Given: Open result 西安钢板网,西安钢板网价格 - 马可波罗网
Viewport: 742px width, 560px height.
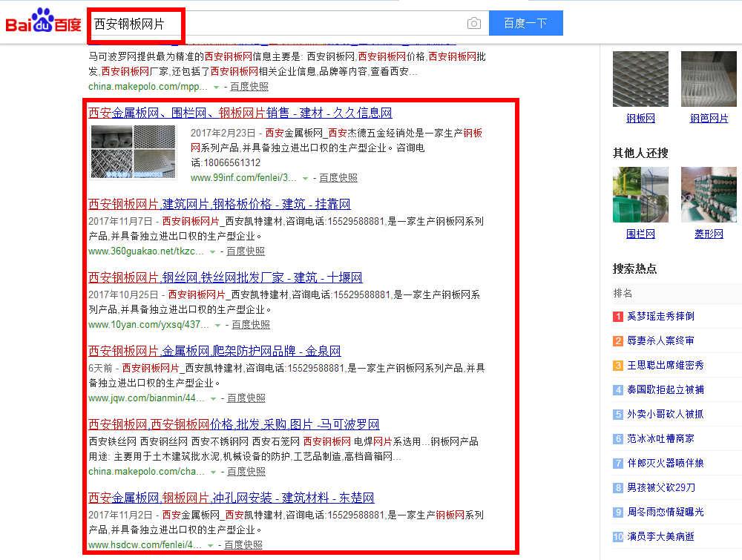Looking at the screenshot, I should [x=234, y=424].
